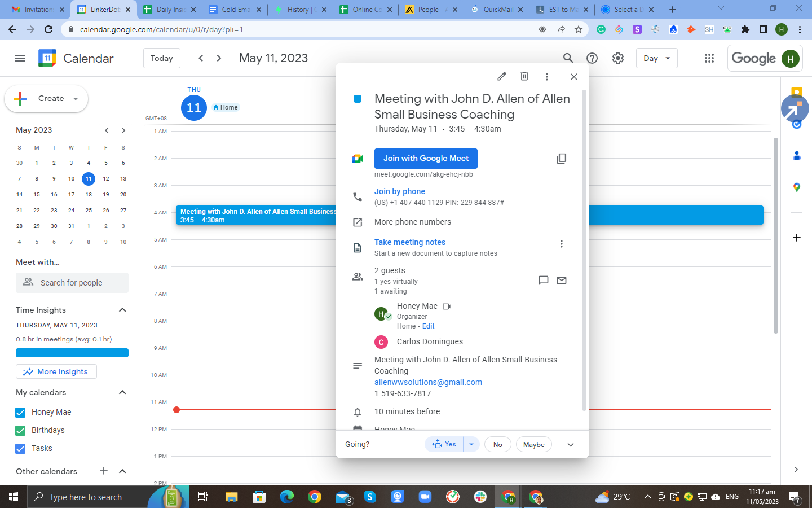Viewport: 812px width, 508px height.
Task: Click the Time Insights meeting hours bar
Action: (72, 353)
